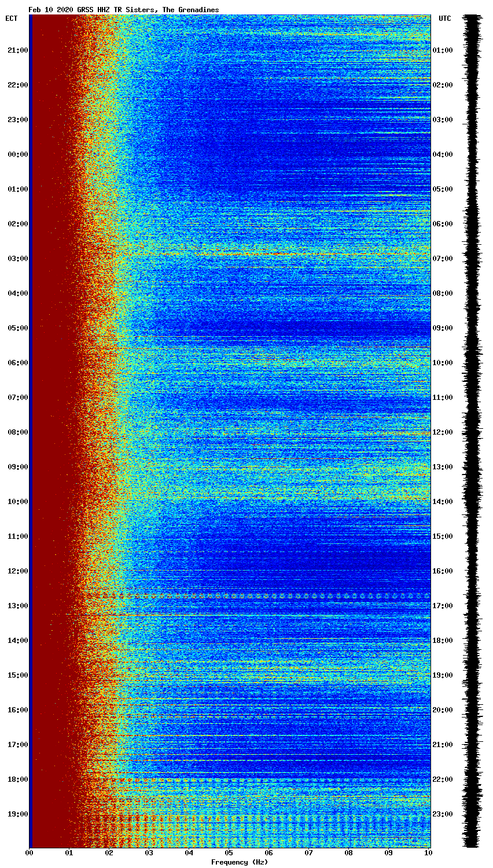Click the 06:00 UTC time label

point(443,224)
